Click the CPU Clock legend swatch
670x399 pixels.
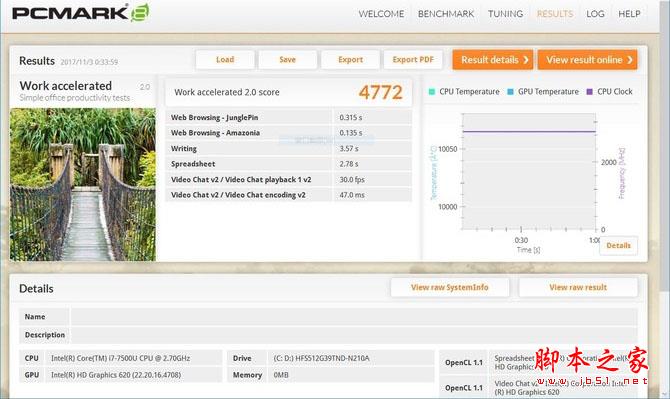[x=590, y=91]
